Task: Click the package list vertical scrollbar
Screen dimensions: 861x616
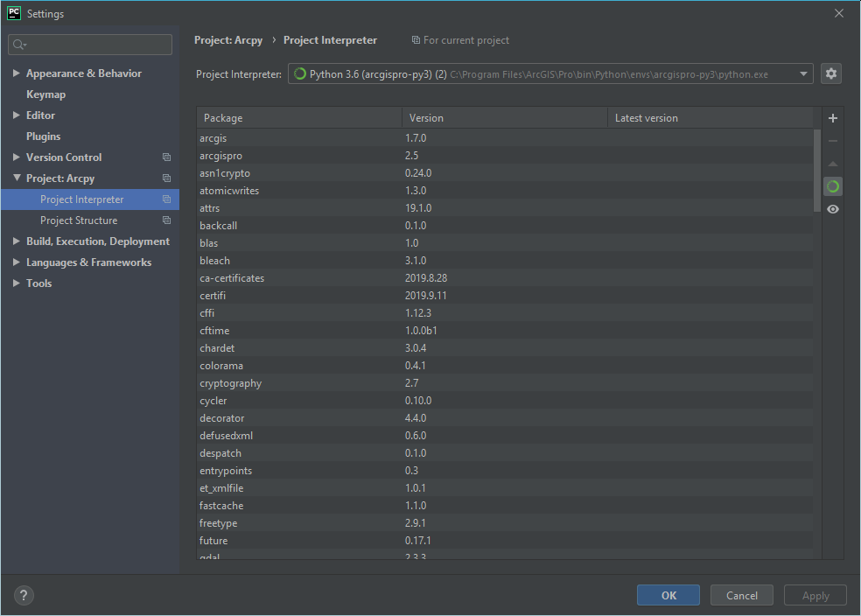Action: (817, 171)
